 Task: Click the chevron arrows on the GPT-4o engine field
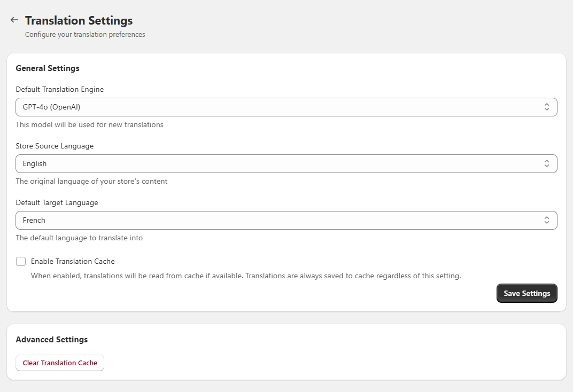click(x=546, y=107)
